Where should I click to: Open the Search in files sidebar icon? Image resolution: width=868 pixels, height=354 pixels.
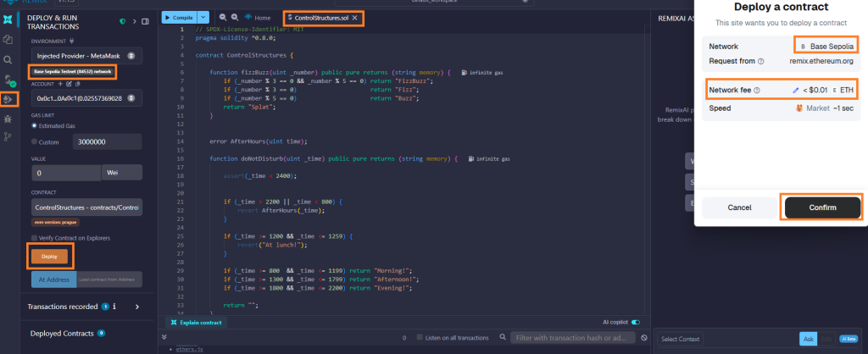point(8,60)
